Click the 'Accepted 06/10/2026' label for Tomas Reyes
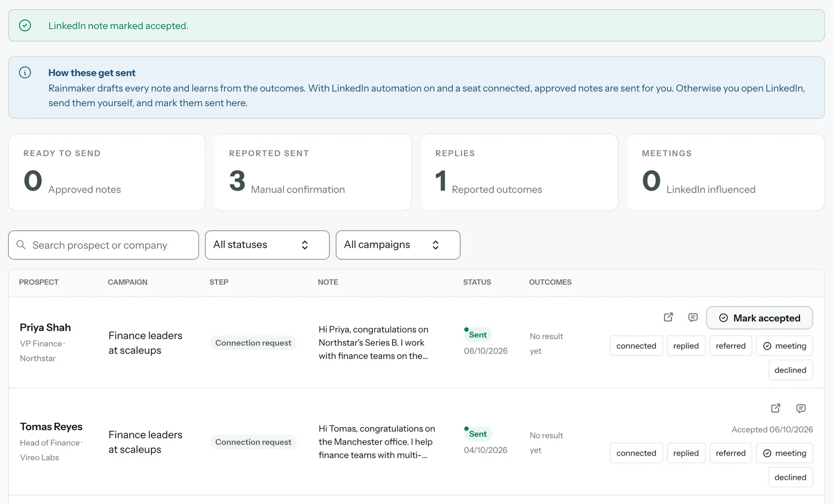This screenshot has width=833, height=504. pos(772,430)
